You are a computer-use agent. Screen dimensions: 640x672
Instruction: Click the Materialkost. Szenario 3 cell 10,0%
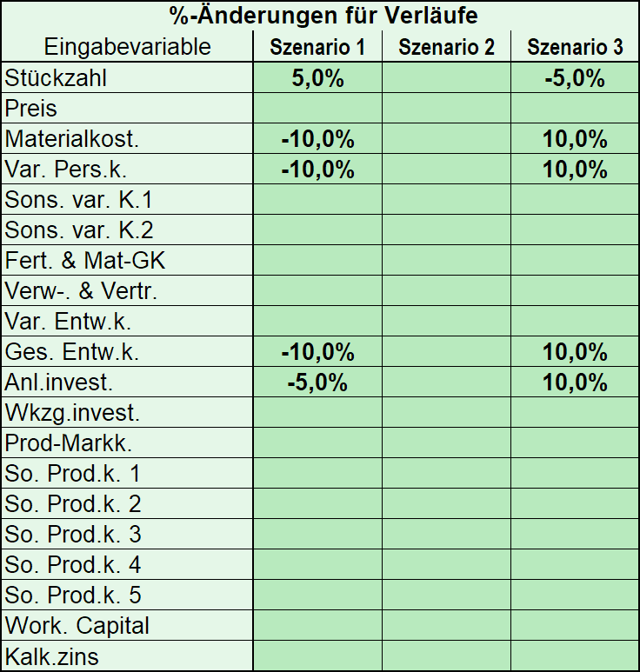point(575,138)
